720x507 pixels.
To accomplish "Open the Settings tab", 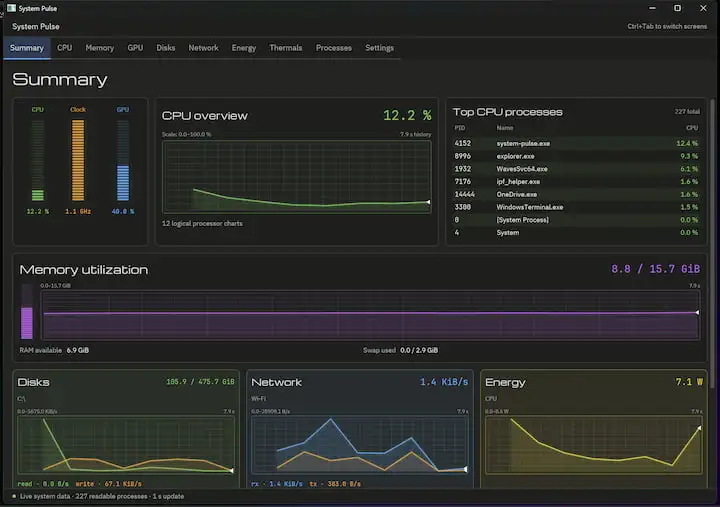I will [x=379, y=48].
